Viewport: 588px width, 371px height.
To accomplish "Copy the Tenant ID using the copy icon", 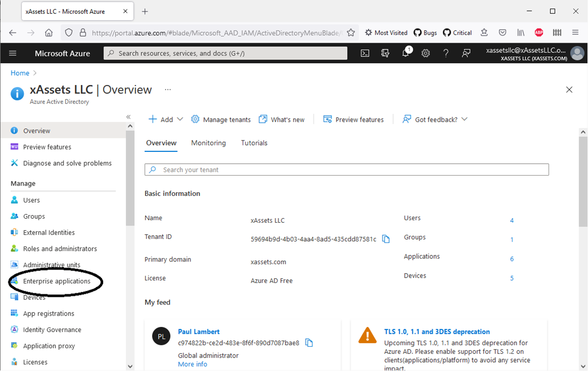I will (x=386, y=239).
